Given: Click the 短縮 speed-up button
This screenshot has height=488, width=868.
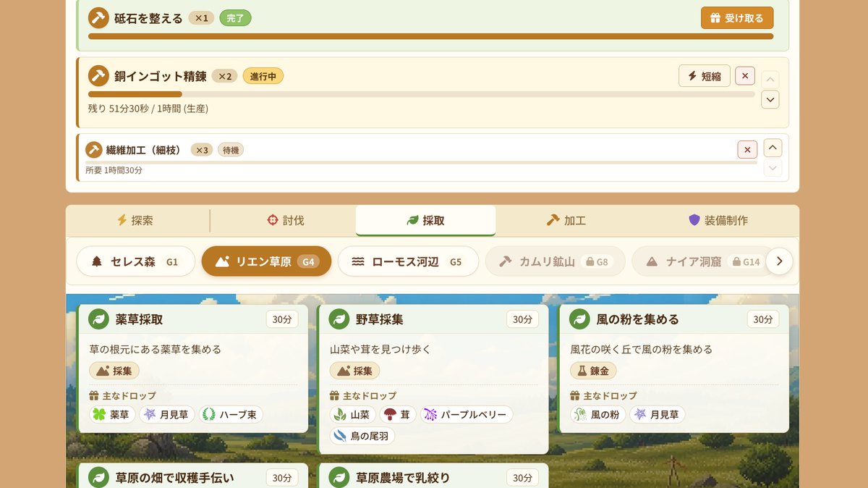Looking at the screenshot, I should point(705,76).
